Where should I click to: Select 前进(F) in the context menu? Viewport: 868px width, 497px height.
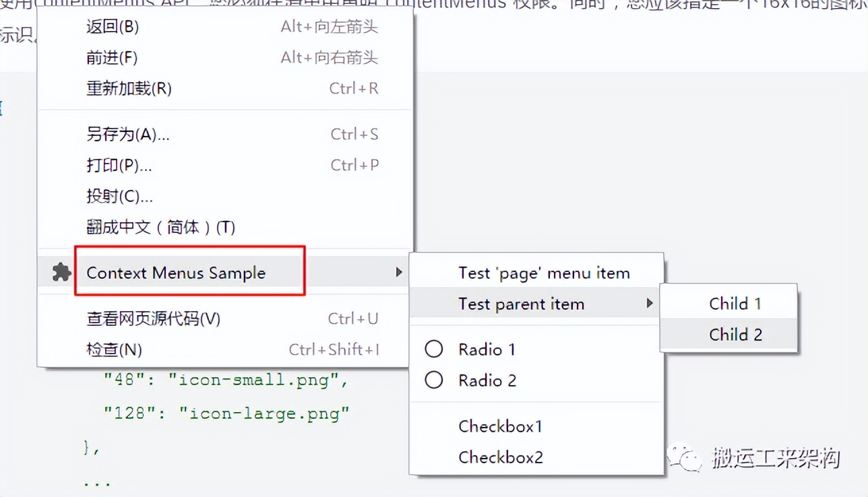tap(224, 58)
